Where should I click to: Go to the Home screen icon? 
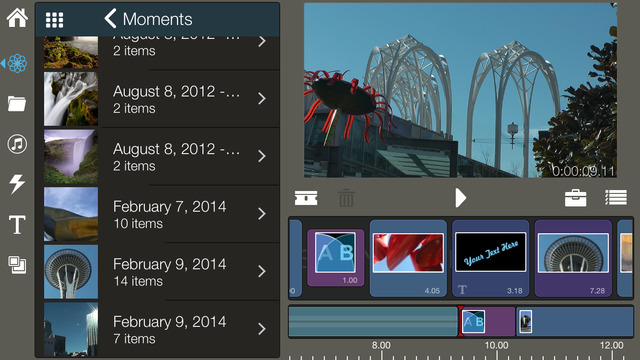[x=17, y=18]
